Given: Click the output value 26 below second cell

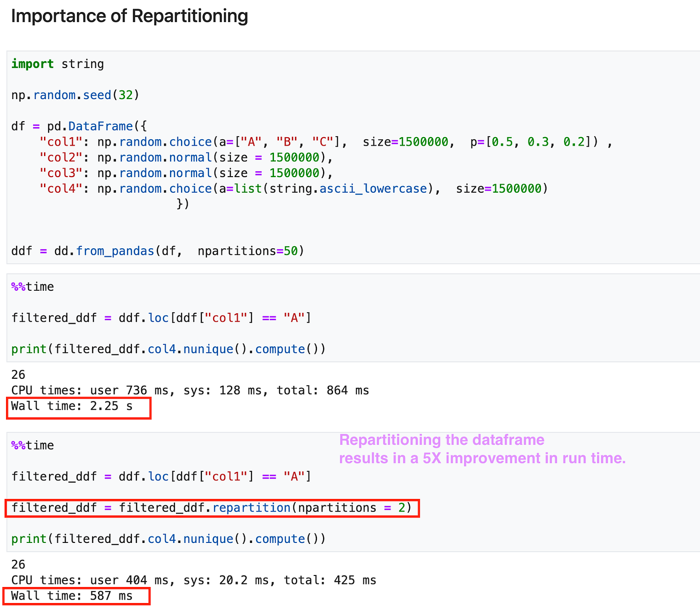Looking at the screenshot, I should point(17,564).
